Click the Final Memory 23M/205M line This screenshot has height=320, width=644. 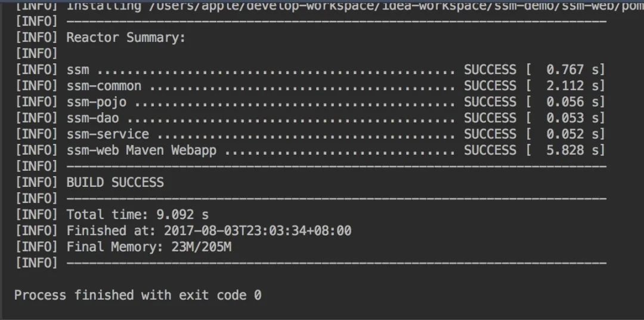149,247
